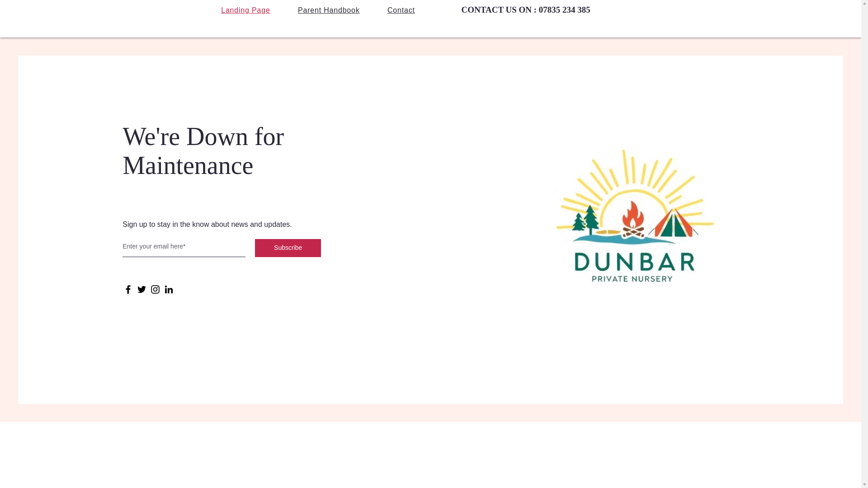Open the Facebook social icon
868x488 pixels.
[x=128, y=289]
